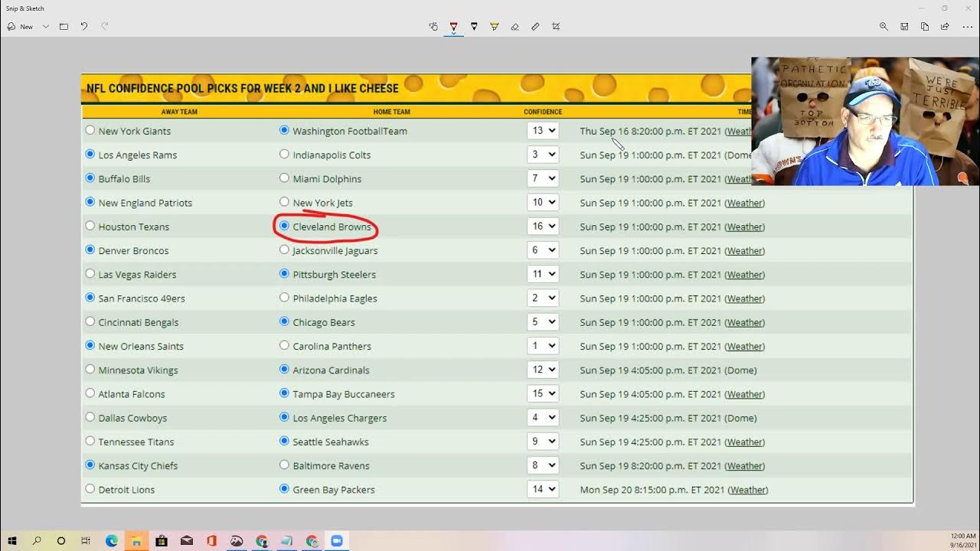Select the black Pencil tool
980x551 pixels.
click(474, 27)
